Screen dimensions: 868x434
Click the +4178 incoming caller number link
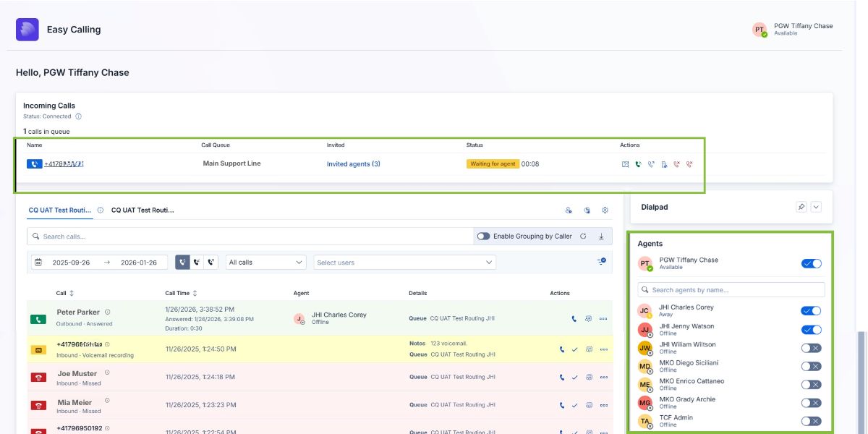point(64,164)
